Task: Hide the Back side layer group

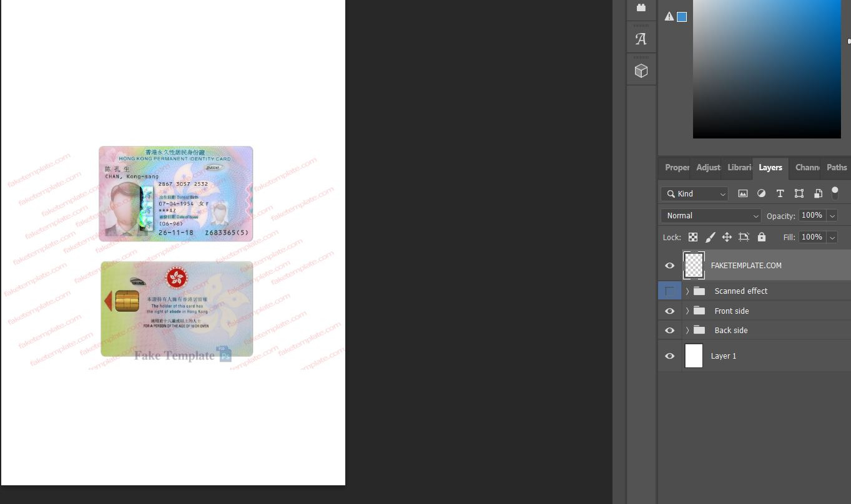Action: pyautogui.click(x=669, y=330)
